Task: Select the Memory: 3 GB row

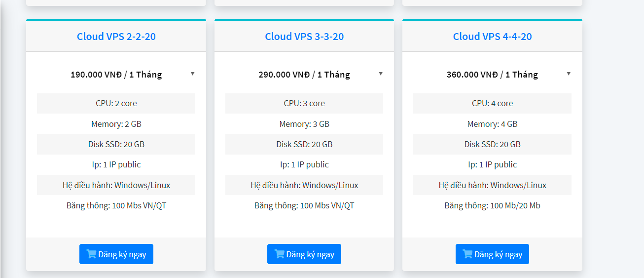Action: [x=304, y=124]
